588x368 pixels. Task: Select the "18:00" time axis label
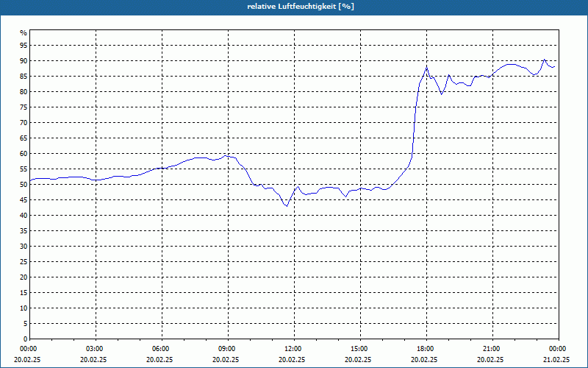[426, 349]
